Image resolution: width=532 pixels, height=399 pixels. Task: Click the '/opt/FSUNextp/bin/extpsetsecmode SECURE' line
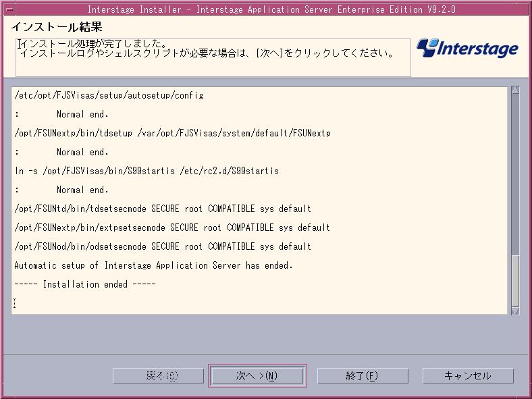[172, 228]
